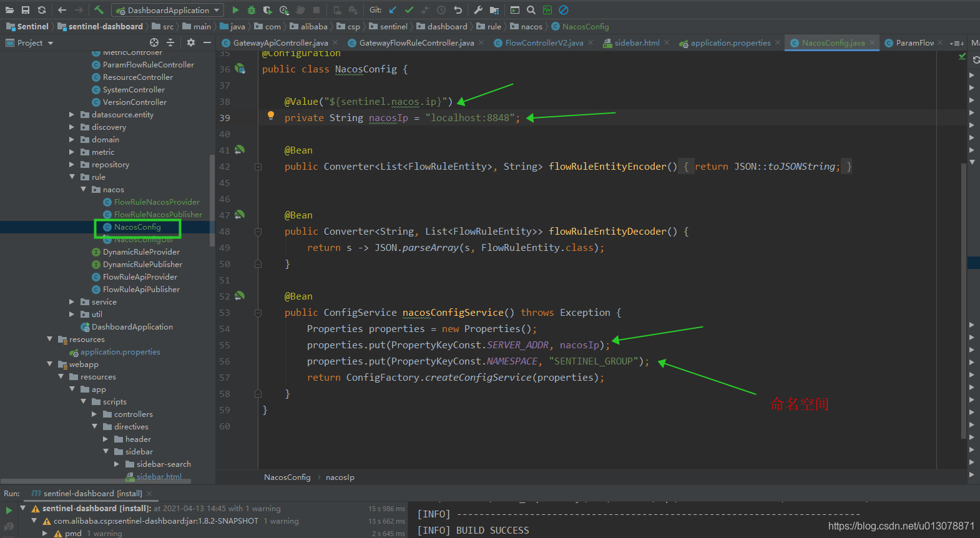Open the DashboardApplication run configuration dropdown
980x538 pixels.
(168, 10)
